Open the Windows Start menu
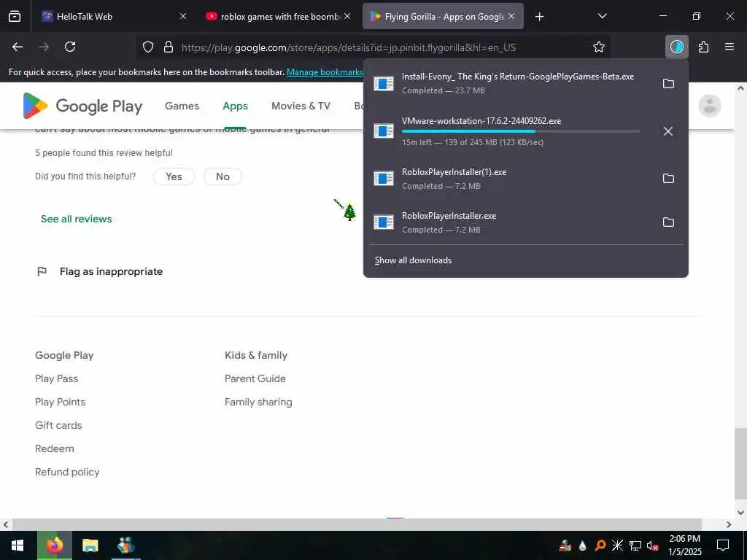747x560 pixels. pyautogui.click(x=18, y=545)
